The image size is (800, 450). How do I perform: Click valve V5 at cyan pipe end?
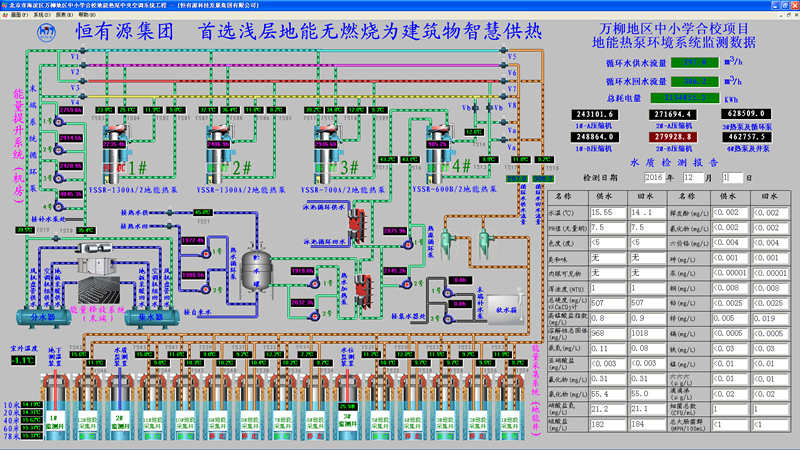coord(504,50)
